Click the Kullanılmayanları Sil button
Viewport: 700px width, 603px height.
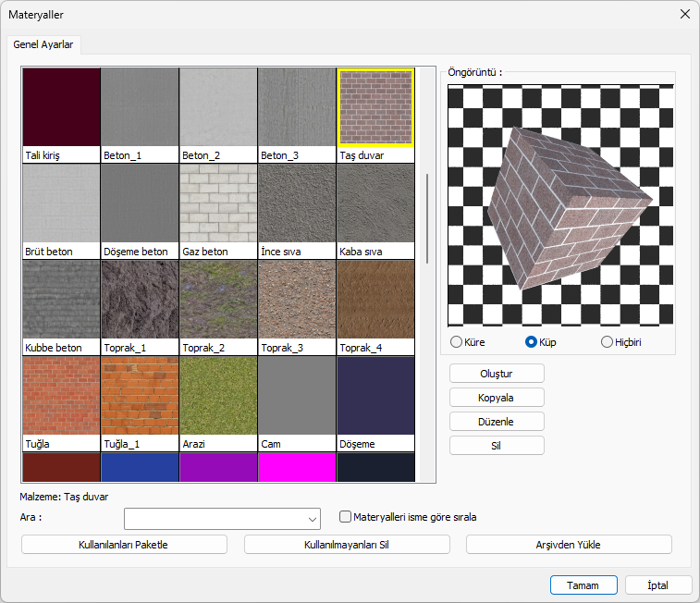pyautogui.click(x=347, y=545)
